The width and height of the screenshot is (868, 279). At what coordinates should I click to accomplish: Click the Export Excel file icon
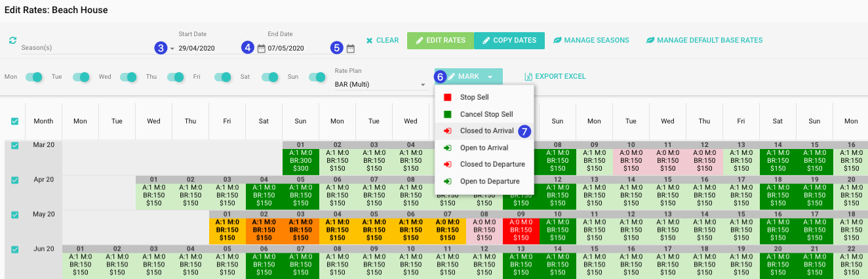point(528,77)
